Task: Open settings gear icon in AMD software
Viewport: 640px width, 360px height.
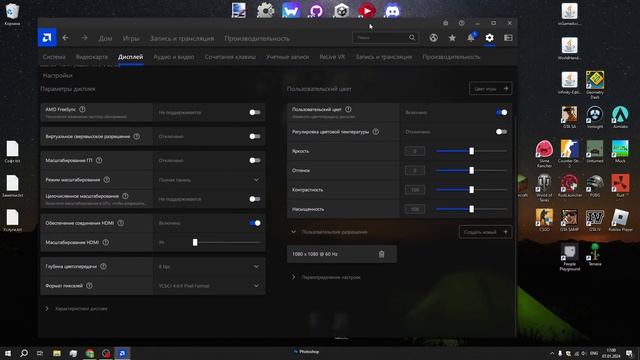Action: pyautogui.click(x=489, y=38)
